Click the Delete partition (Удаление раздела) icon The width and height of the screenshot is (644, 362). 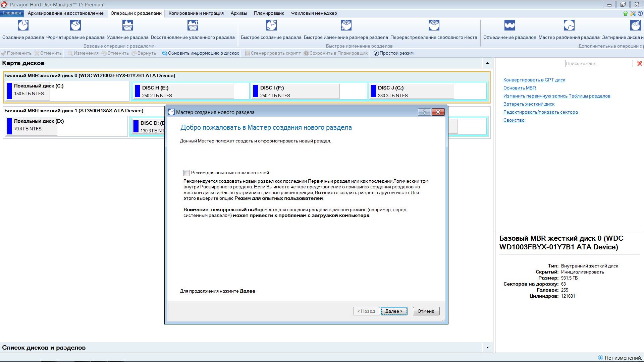click(x=127, y=25)
